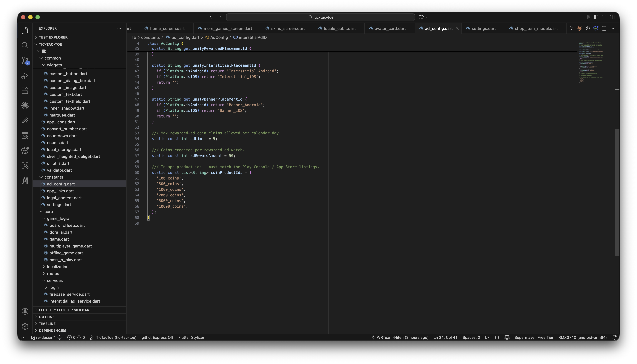The height and width of the screenshot is (364, 637).
Task: Click the orange sparkle icon in editor toolbar
Action: [x=579, y=29]
